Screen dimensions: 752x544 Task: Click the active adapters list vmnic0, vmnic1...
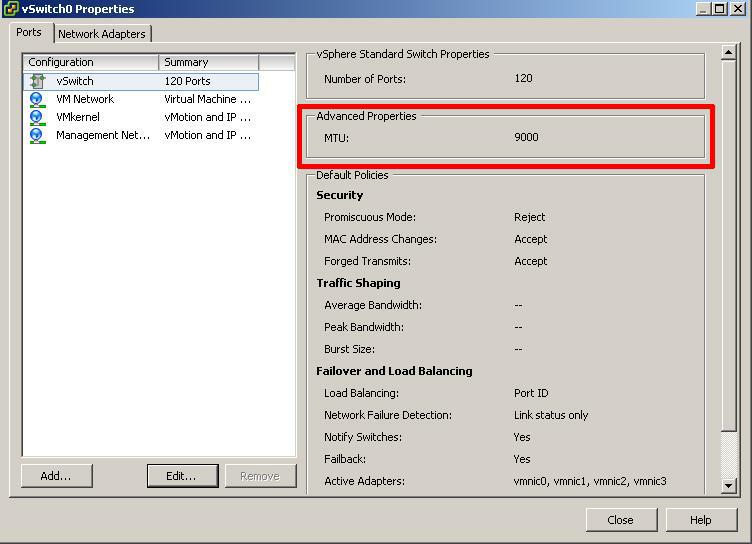click(x=590, y=481)
